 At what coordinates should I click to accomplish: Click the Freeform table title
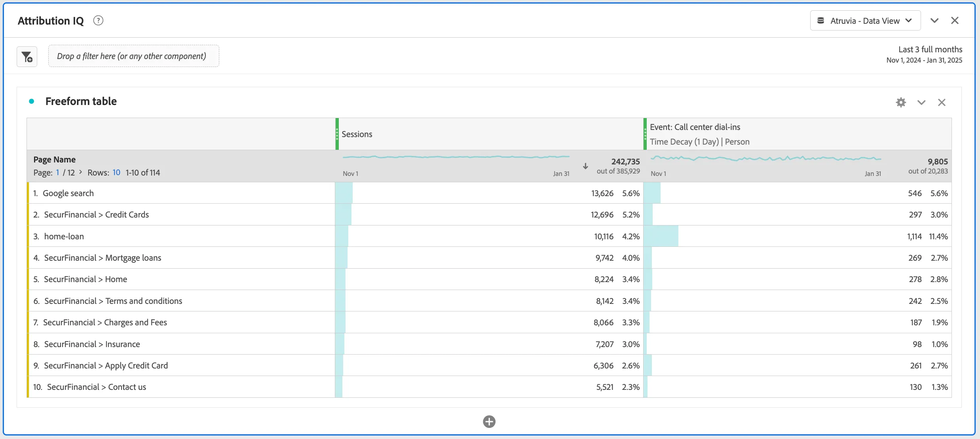pos(81,101)
